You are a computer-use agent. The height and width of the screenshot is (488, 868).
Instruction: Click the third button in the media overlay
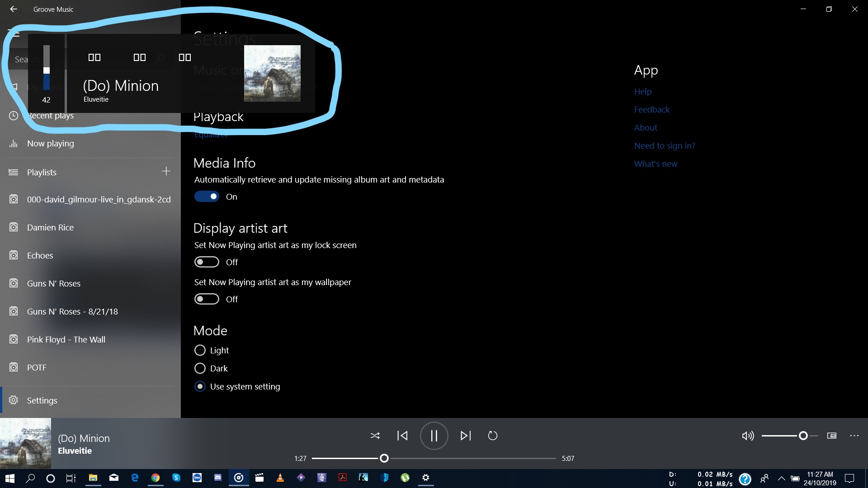[185, 57]
